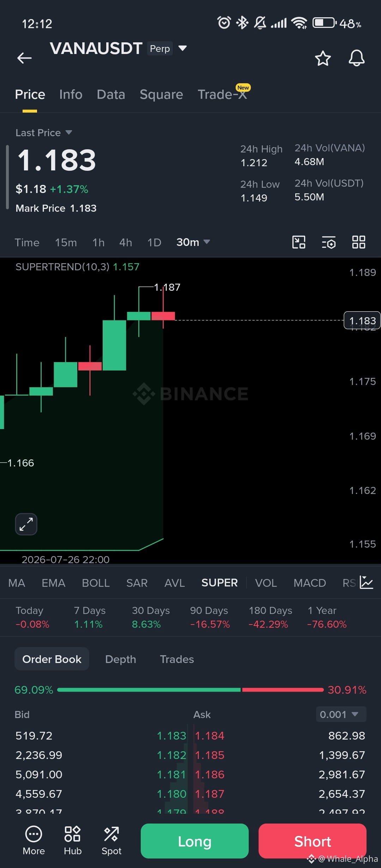Tap the alarm clock status icon

tap(224, 23)
